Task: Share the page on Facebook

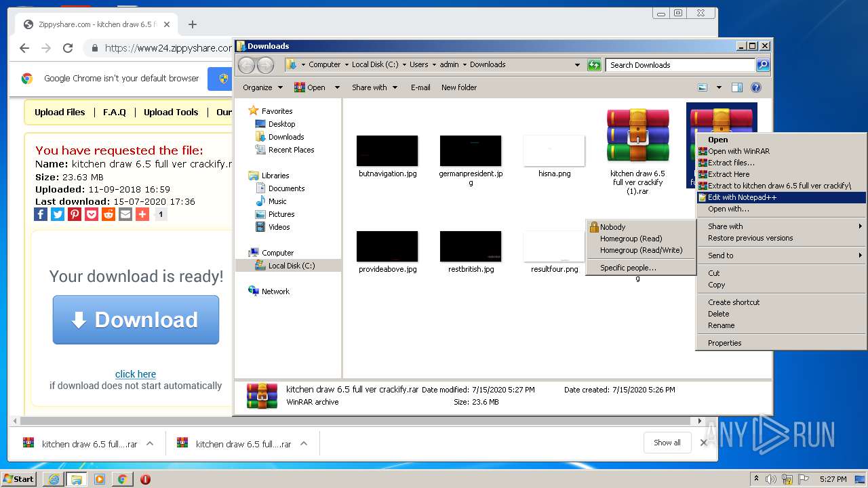Action: (41, 214)
